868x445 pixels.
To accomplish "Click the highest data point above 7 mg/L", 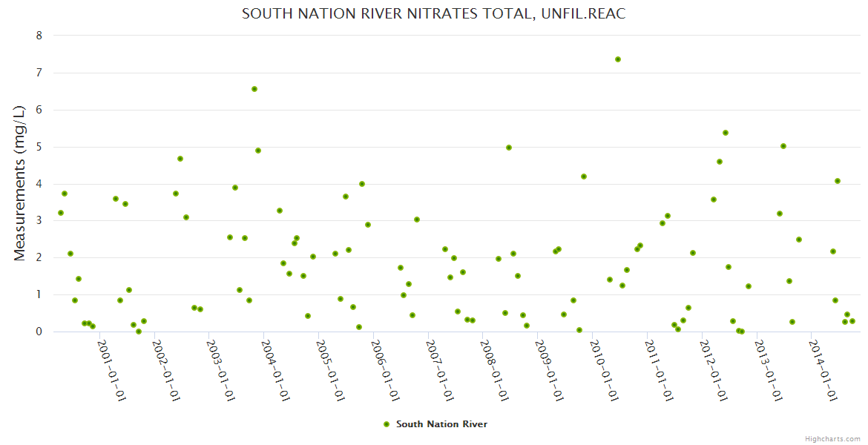I will pos(618,59).
